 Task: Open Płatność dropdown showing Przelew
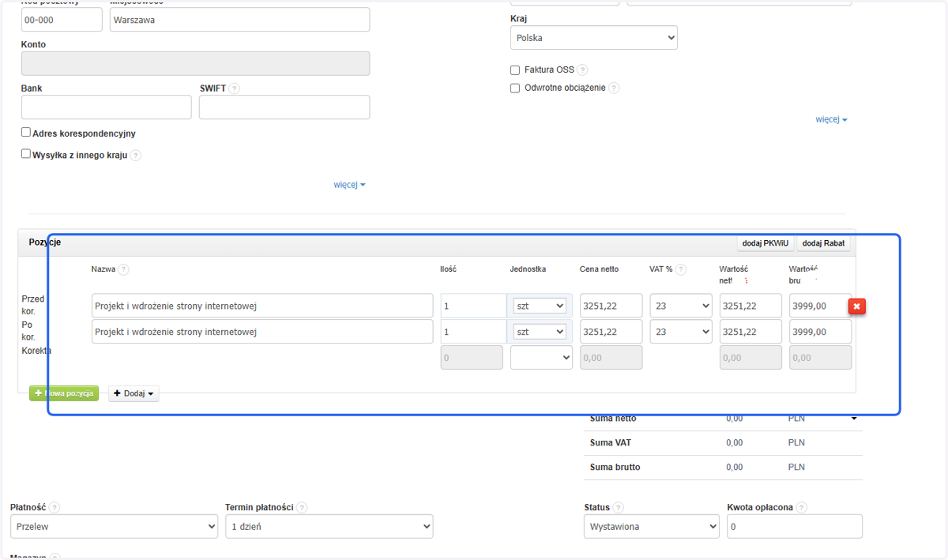[x=115, y=526]
